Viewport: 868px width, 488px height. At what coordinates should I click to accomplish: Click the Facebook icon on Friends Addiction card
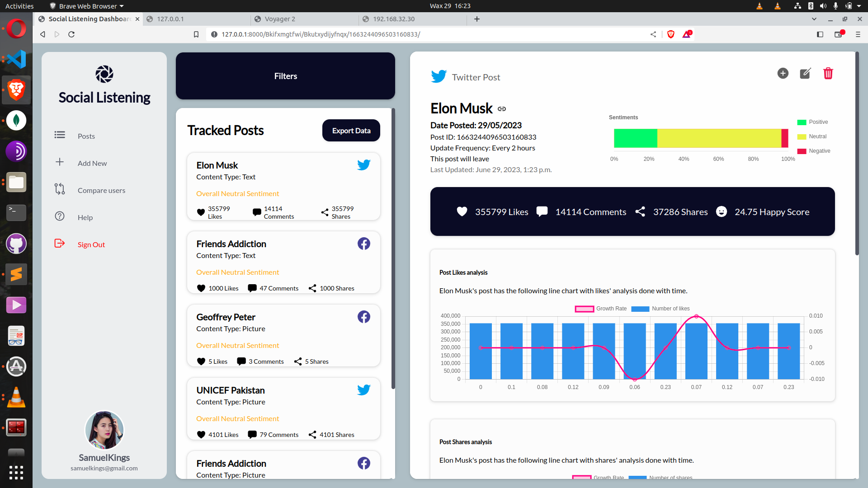pyautogui.click(x=364, y=244)
